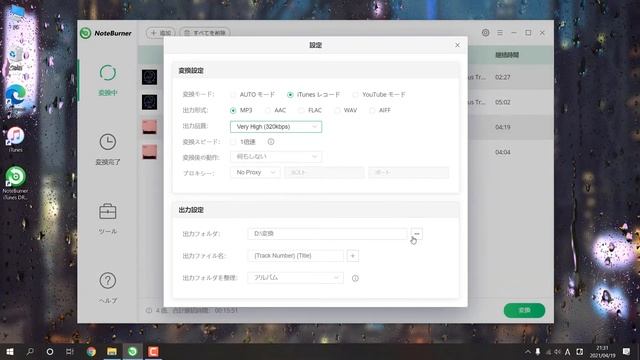This screenshot has height=360, width=640.
Task: Open the after-conversion action dropdown
Action: click(276, 157)
